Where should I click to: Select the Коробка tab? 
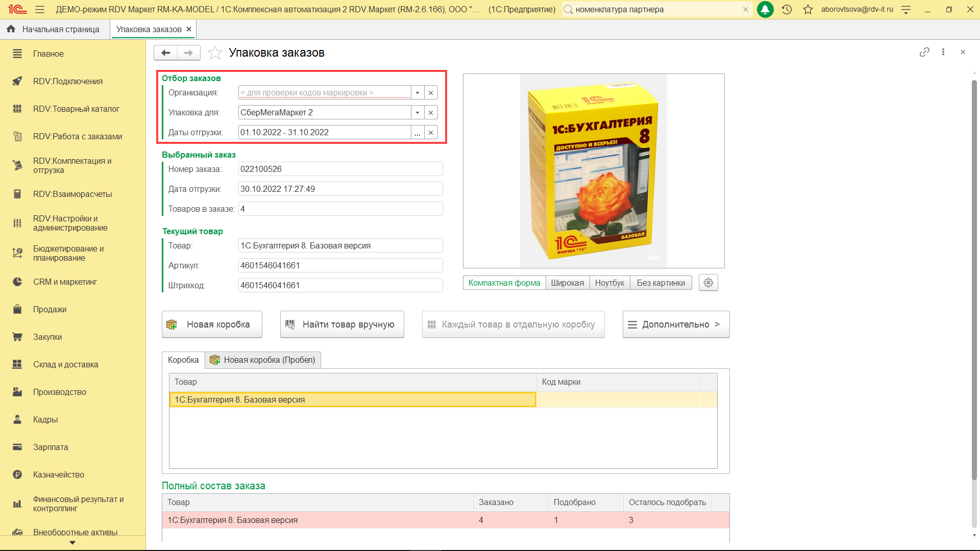pos(183,360)
